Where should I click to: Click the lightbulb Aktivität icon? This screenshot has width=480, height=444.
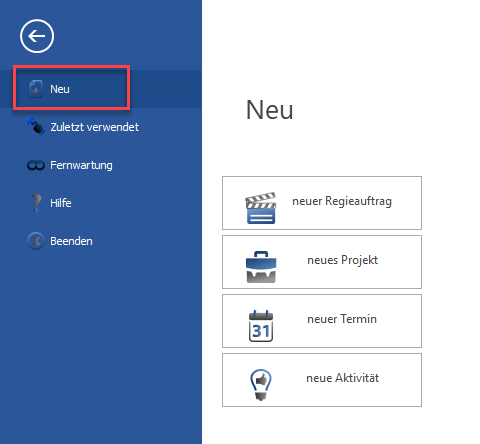pyautogui.click(x=261, y=384)
